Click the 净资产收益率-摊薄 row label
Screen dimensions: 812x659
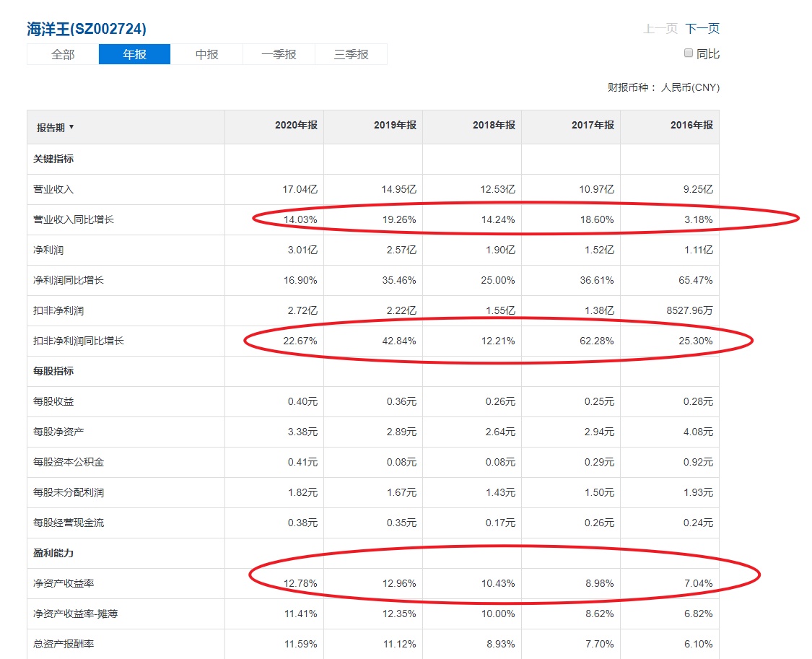click(76, 614)
